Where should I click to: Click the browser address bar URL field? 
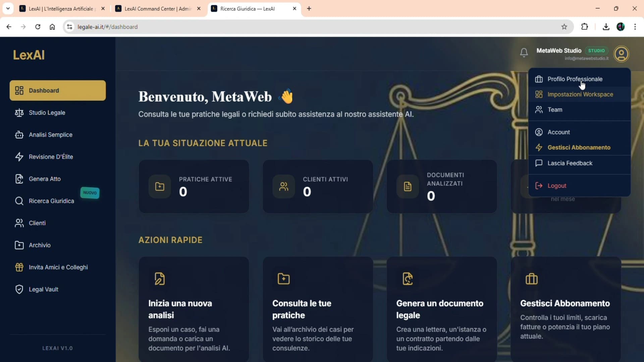point(302,27)
